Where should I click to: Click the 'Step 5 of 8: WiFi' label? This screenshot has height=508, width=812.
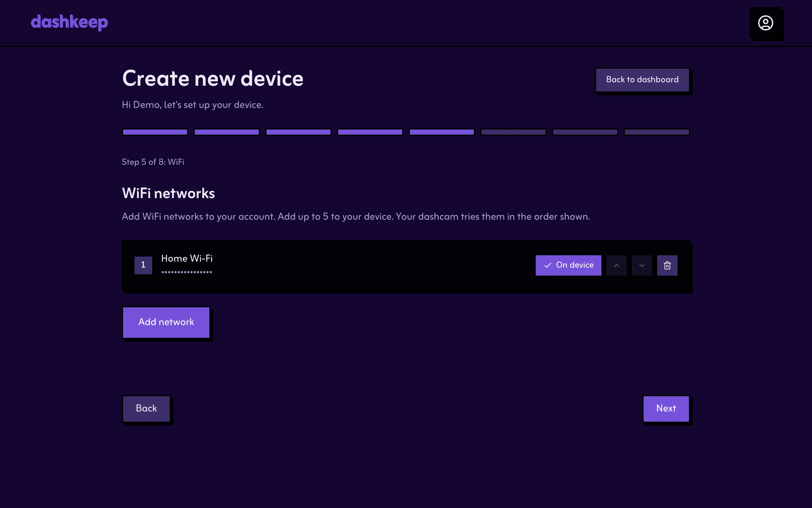tap(153, 162)
